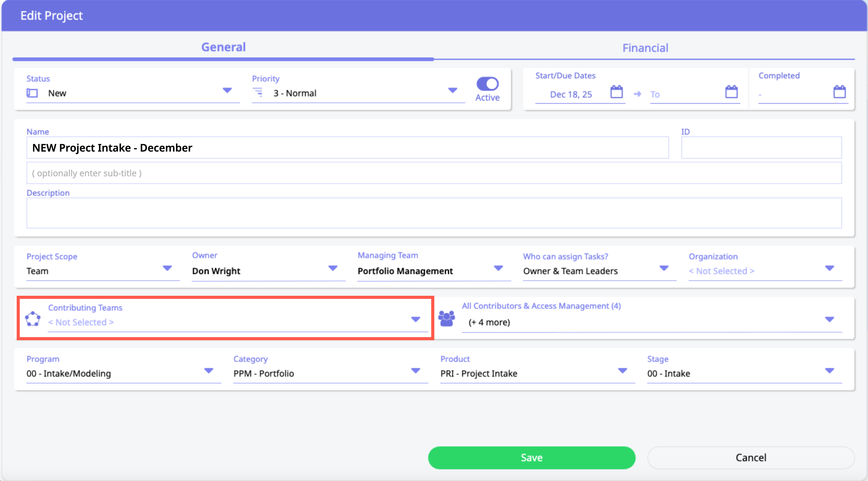Click into the project Name field
The height and width of the screenshot is (481, 868).
347,148
